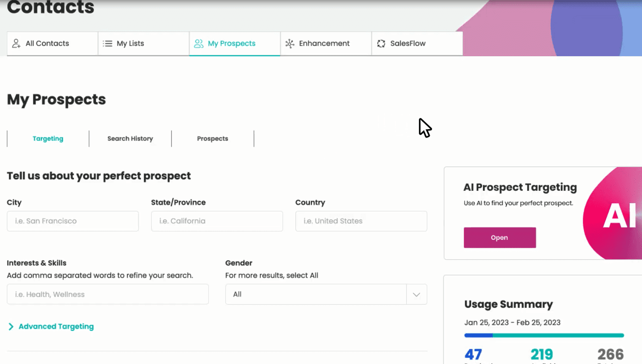Focus the City input field
Viewport: 642px width, 364px height.
[x=73, y=221]
